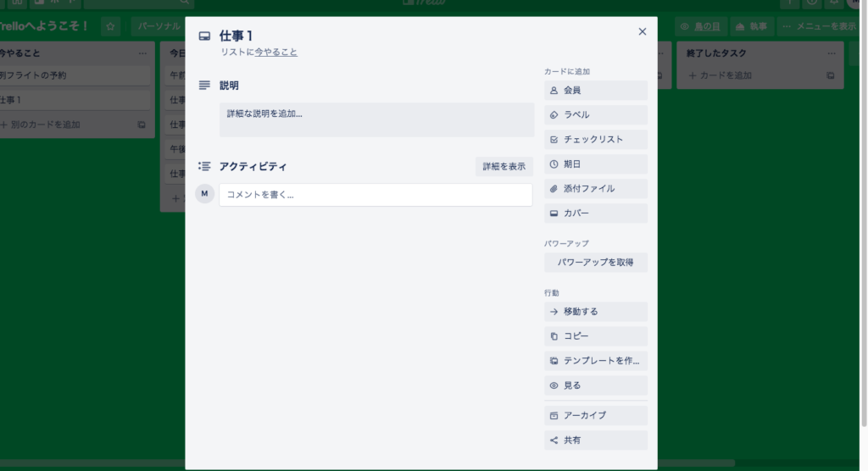Image resolution: width=868 pixels, height=471 pixels.
Task: Click the コメントを書く comment box
Action: [x=376, y=195]
